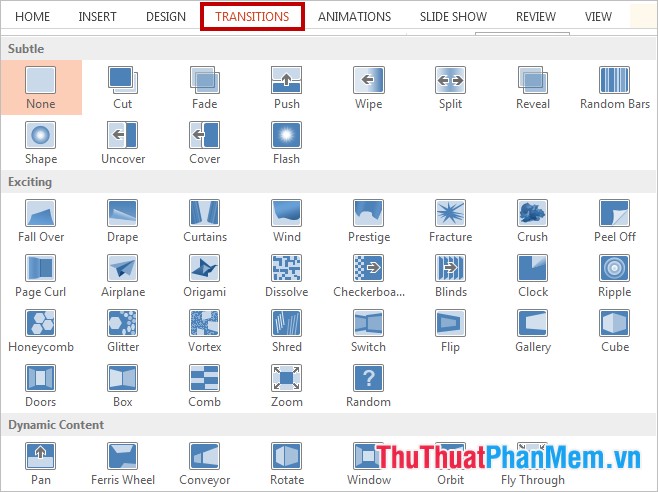Select the Wipe transition

click(x=368, y=87)
